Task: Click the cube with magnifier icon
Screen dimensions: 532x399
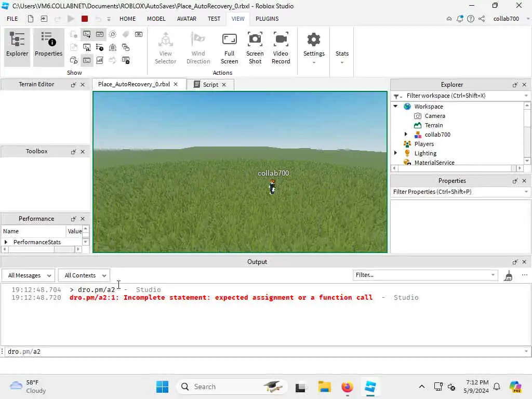Action: (74, 60)
